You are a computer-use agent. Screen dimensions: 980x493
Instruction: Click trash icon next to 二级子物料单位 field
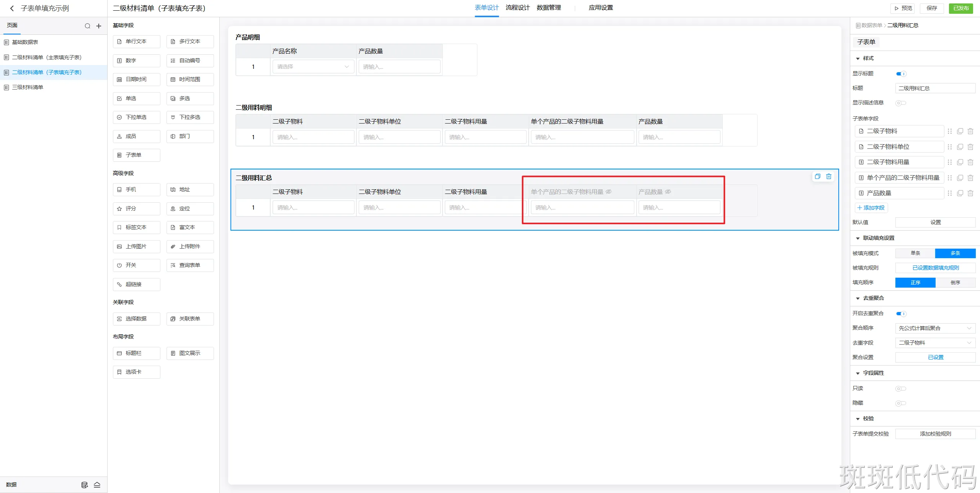pyautogui.click(x=970, y=147)
